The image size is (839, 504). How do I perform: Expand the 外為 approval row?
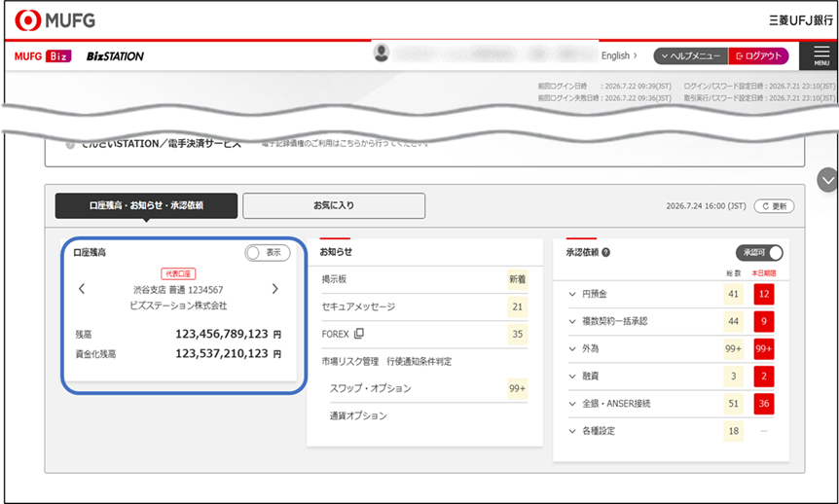click(x=571, y=348)
